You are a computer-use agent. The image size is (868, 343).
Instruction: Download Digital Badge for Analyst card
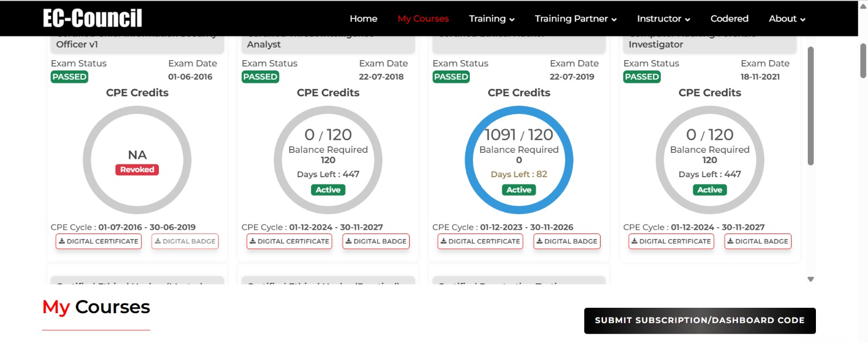(x=376, y=241)
